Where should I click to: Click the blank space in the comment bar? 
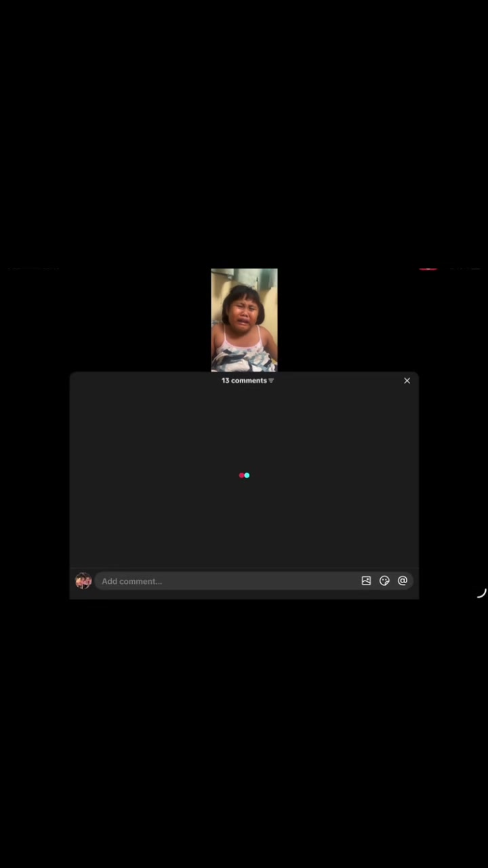click(261, 581)
